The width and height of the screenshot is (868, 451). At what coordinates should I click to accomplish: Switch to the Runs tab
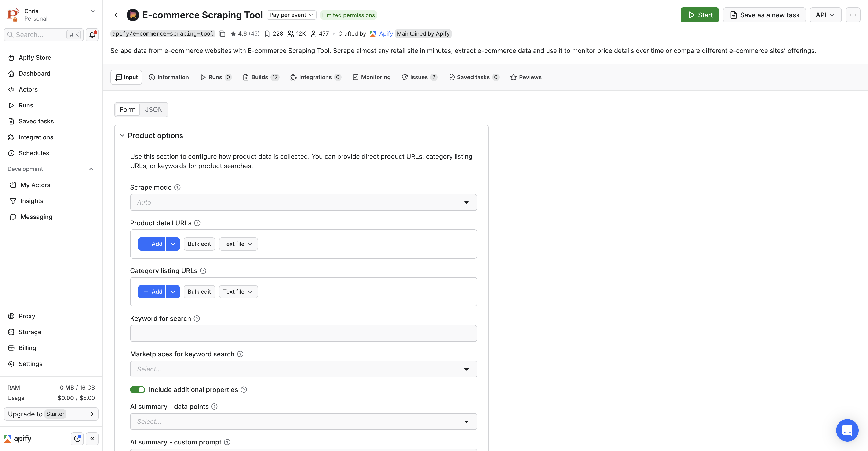pyautogui.click(x=216, y=77)
